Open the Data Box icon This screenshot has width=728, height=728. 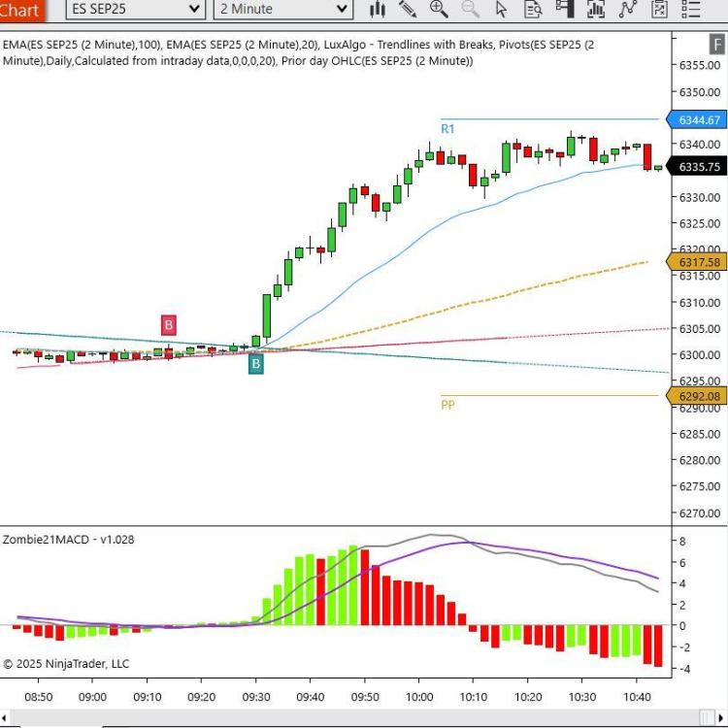tap(533, 10)
